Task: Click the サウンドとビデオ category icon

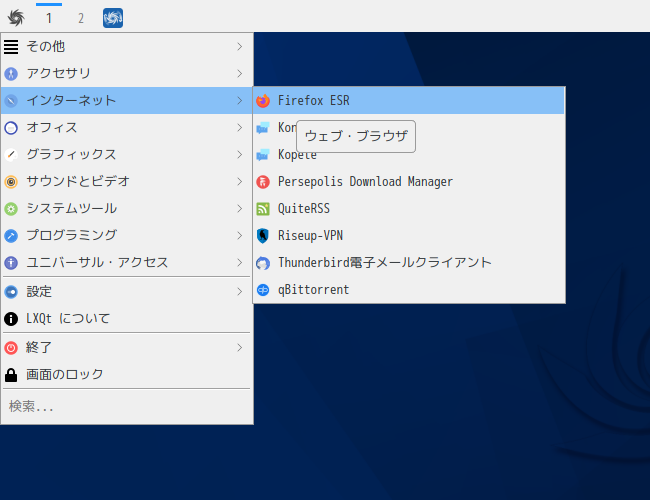Action: pos(11,182)
